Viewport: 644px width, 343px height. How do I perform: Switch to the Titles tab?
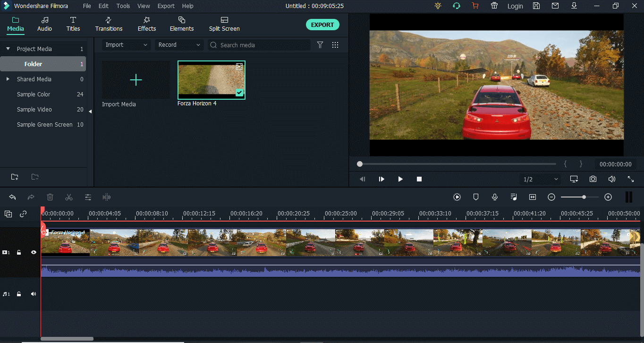73,24
